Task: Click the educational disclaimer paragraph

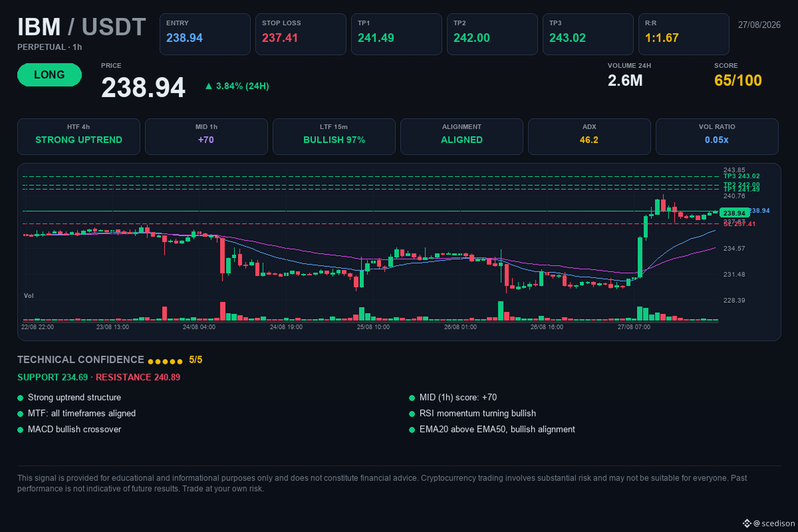Action: click(382, 483)
